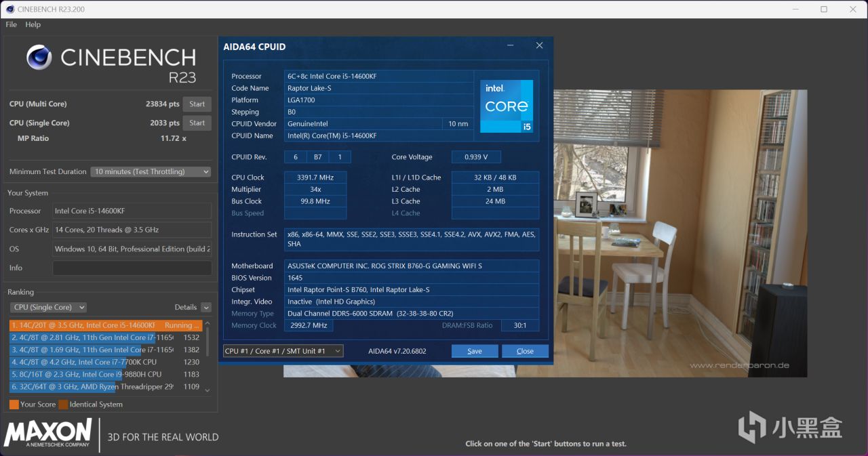Open the CPU (Single Core) ranking dropdown
This screenshot has width=868, height=456.
click(47, 307)
